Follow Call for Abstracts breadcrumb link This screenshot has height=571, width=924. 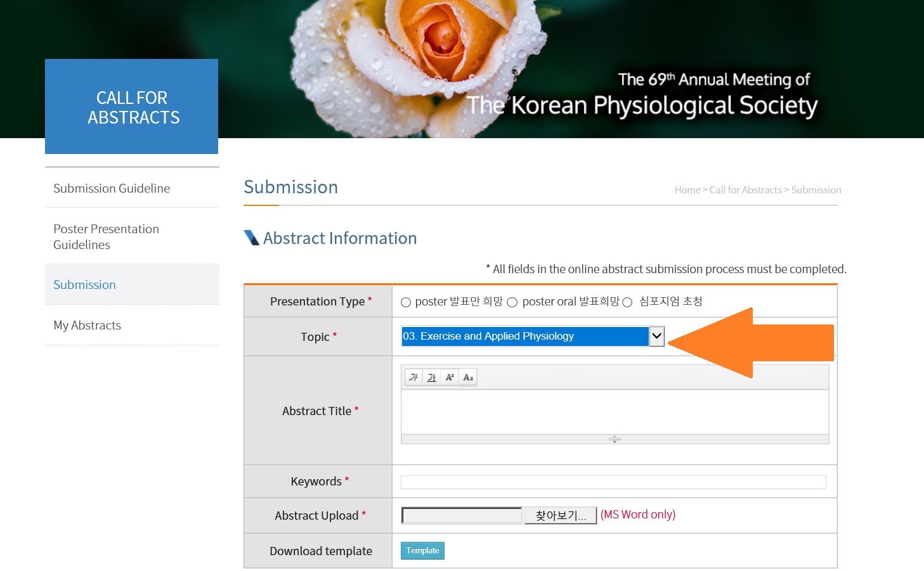click(745, 190)
